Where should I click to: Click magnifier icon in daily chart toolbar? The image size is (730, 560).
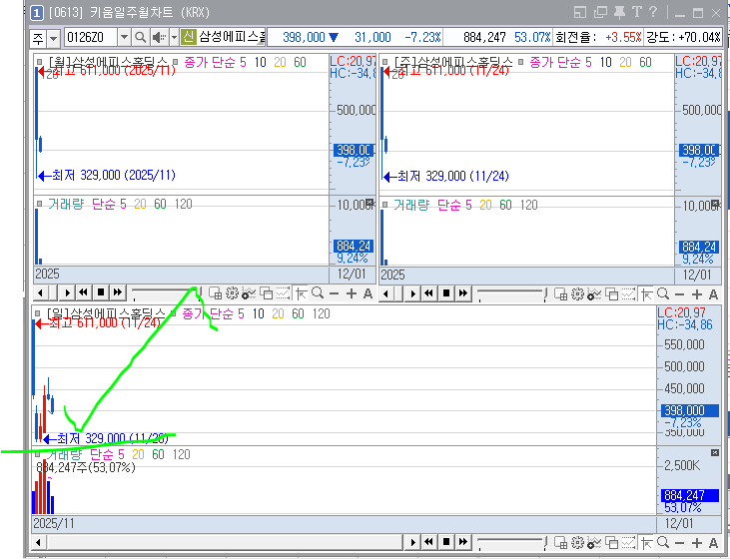[x=663, y=543]
